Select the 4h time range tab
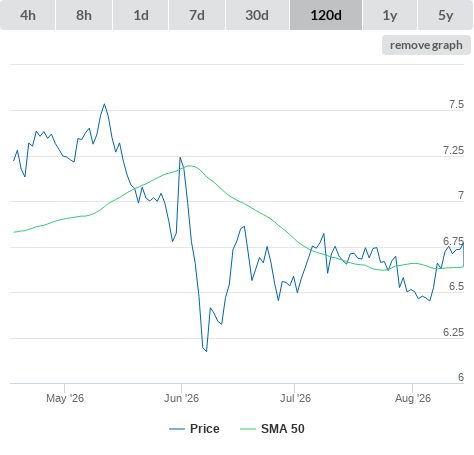The image size is (474, 455). [28, 15]
